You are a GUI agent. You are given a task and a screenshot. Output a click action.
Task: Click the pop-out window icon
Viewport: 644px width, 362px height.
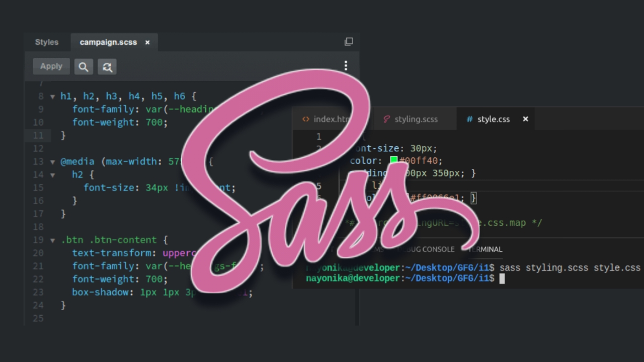(x=348, y=42)
